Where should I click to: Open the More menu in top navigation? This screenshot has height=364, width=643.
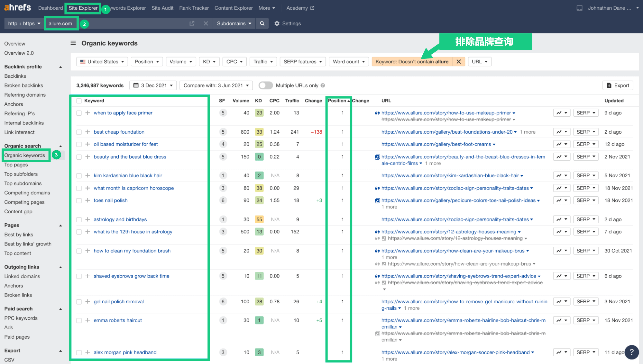pos(267,8)
